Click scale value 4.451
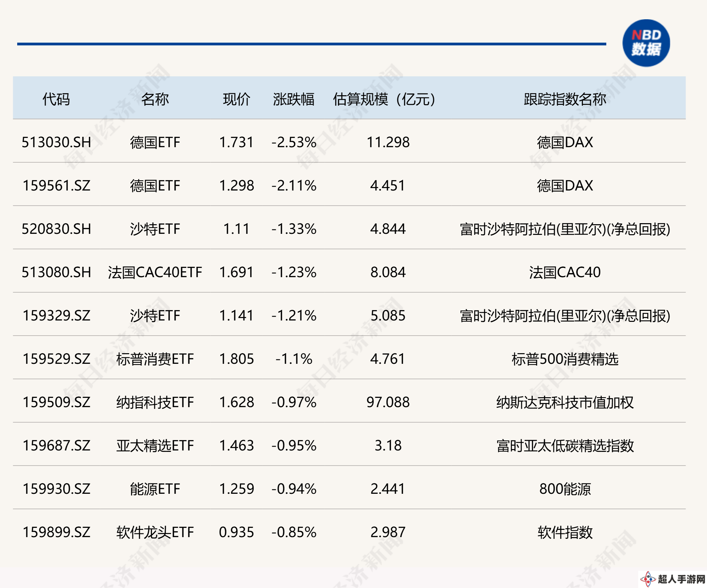Viewport: 707px width, 588px height. tap(388, 185)
